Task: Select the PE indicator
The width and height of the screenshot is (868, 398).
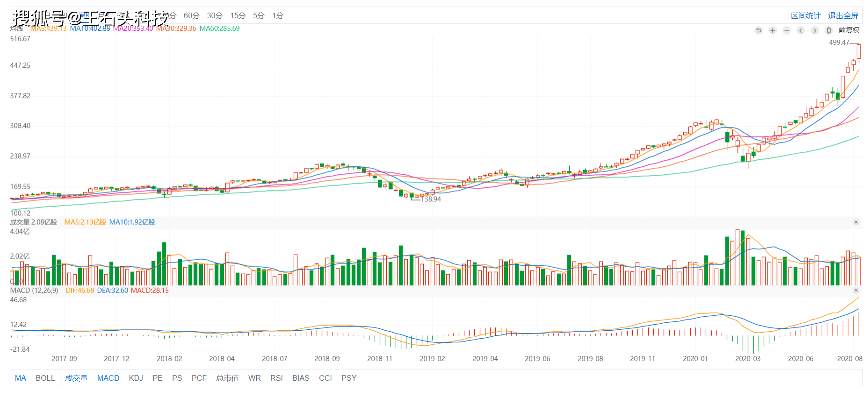Action: tap(158, 378)
